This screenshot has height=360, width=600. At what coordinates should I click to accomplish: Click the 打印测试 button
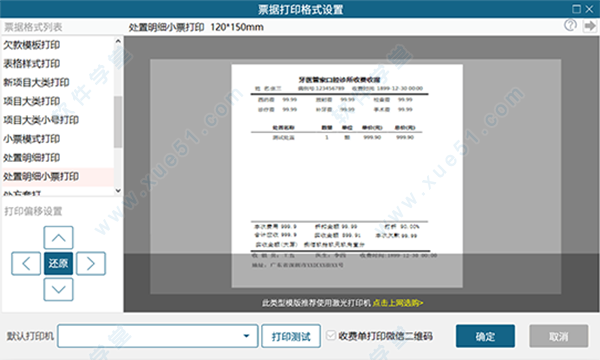[291, 336]
